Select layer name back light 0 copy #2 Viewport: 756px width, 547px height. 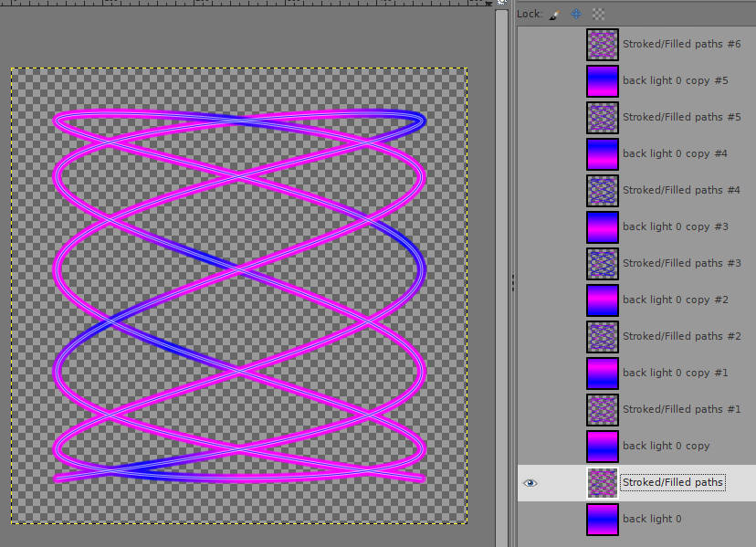[675, 300]
